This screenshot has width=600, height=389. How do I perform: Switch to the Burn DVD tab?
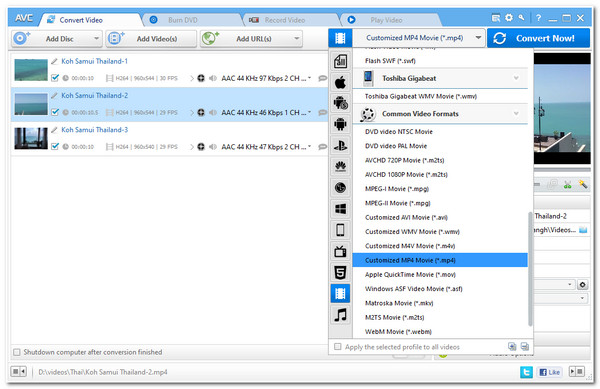[183, 20]
